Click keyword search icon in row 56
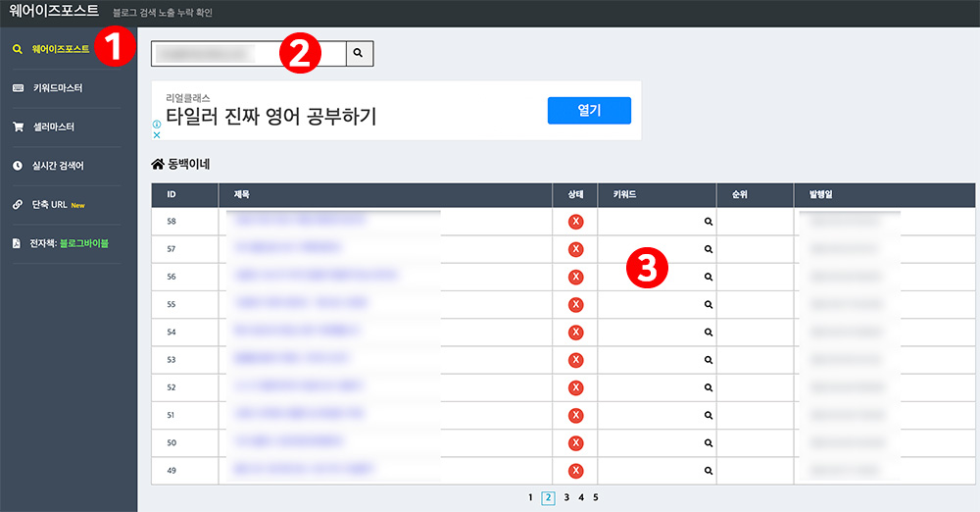 [709, 277]
